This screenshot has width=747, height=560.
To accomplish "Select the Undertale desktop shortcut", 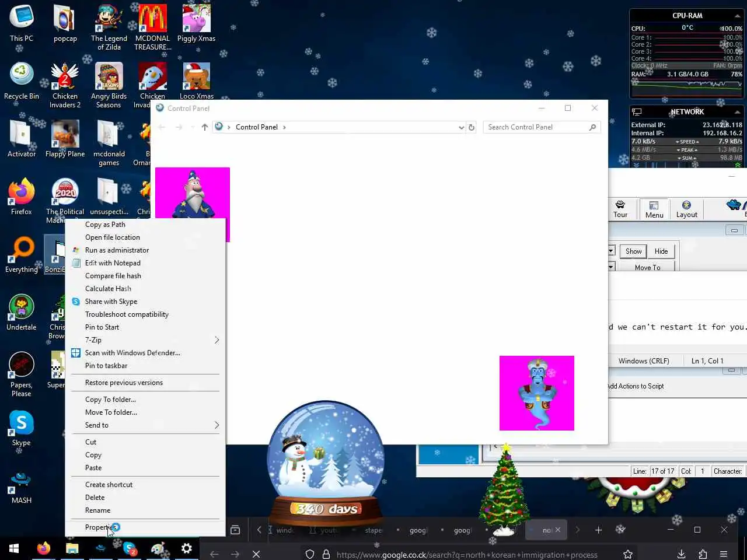I will [x=22, y=313].
